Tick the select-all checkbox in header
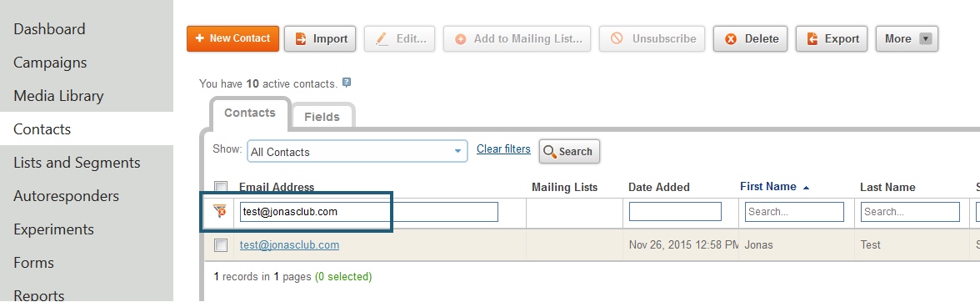The height and width of the screenshot is (302, 980). point(221,187)
